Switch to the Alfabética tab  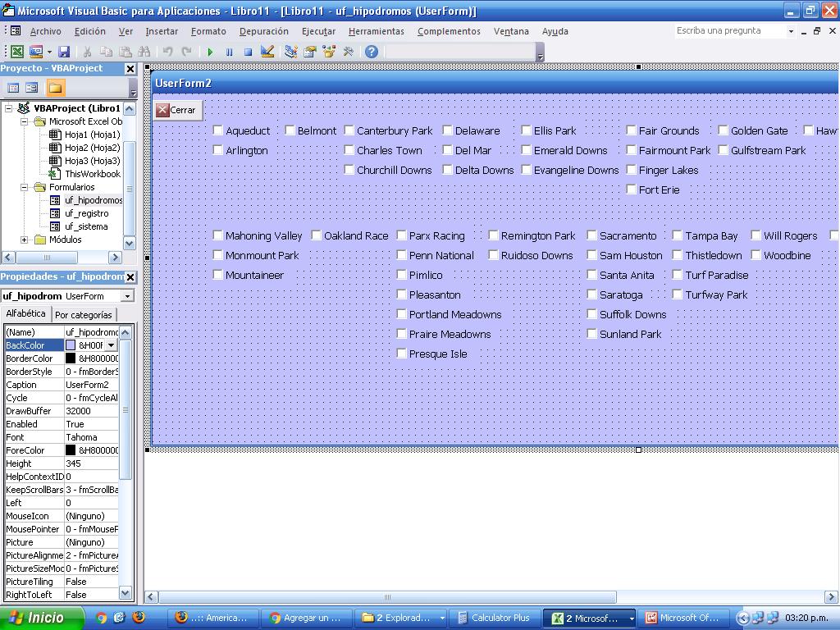click(25, 313)
